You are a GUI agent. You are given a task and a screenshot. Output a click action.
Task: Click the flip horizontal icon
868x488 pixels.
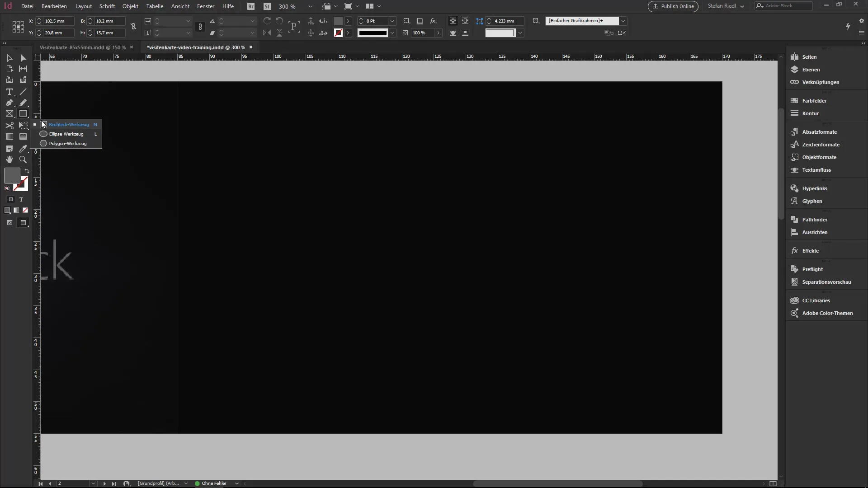click(267, 33)
